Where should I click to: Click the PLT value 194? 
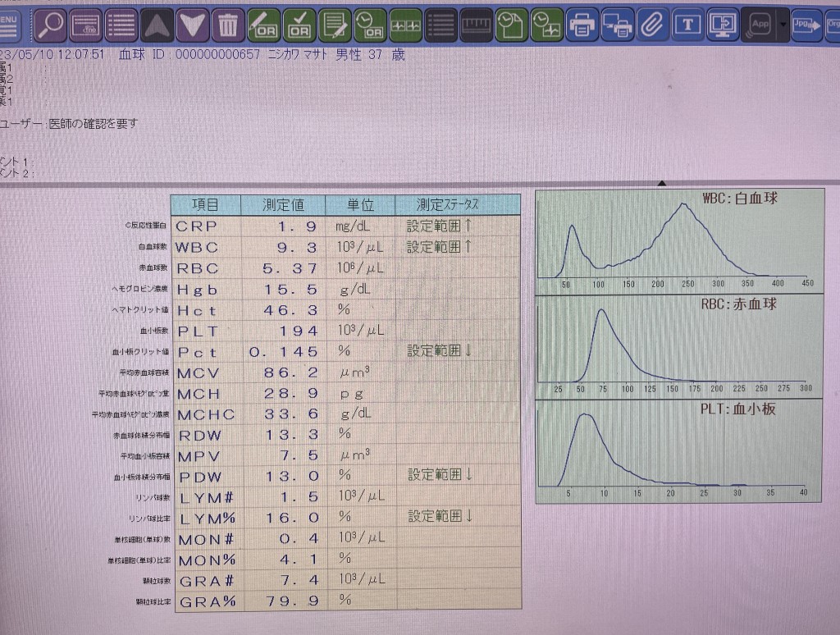click(299, 331)
